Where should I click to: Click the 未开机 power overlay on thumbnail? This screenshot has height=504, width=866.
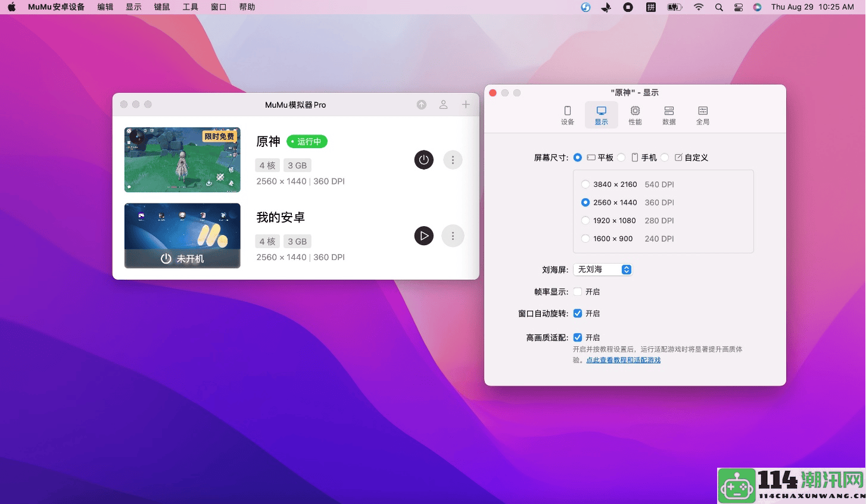(x=182, y=259)
